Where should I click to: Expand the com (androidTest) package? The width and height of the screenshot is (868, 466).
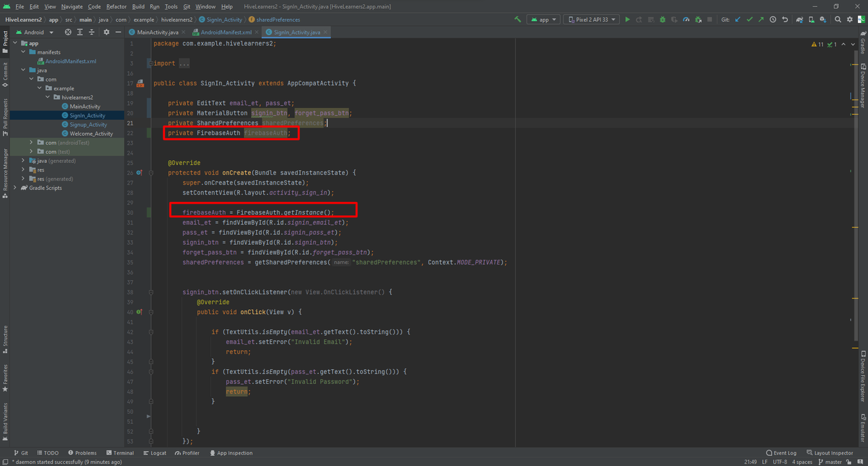(x=31, y=142)
